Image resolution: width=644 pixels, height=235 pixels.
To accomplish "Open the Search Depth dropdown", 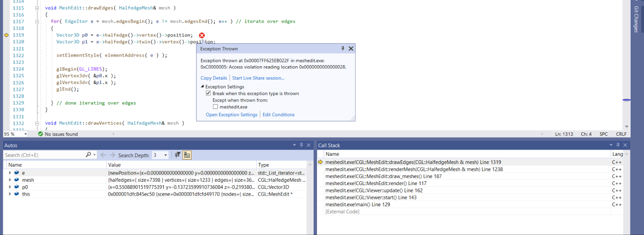I will point(166,155).
